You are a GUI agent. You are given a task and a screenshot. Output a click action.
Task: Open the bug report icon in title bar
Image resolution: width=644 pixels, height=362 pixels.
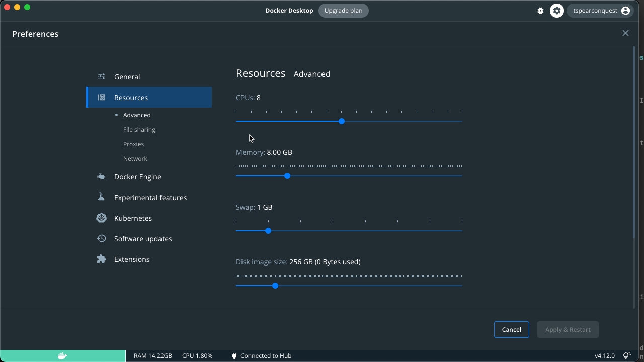tap(540, 10)
